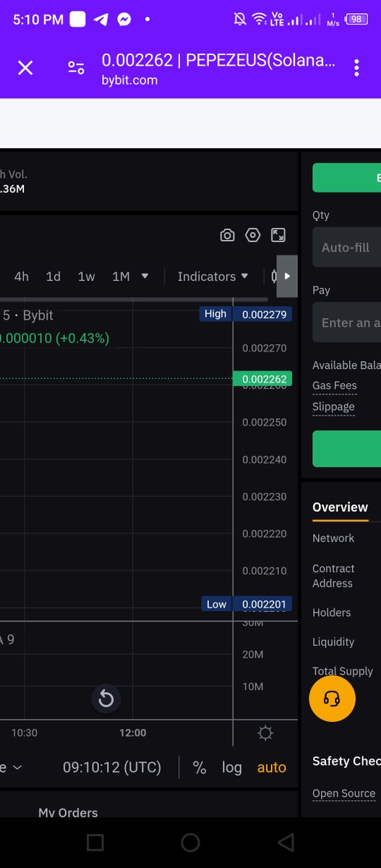381x868 pixels.
Task: Tap the bybit.com URL text
Action: [129, 80]
